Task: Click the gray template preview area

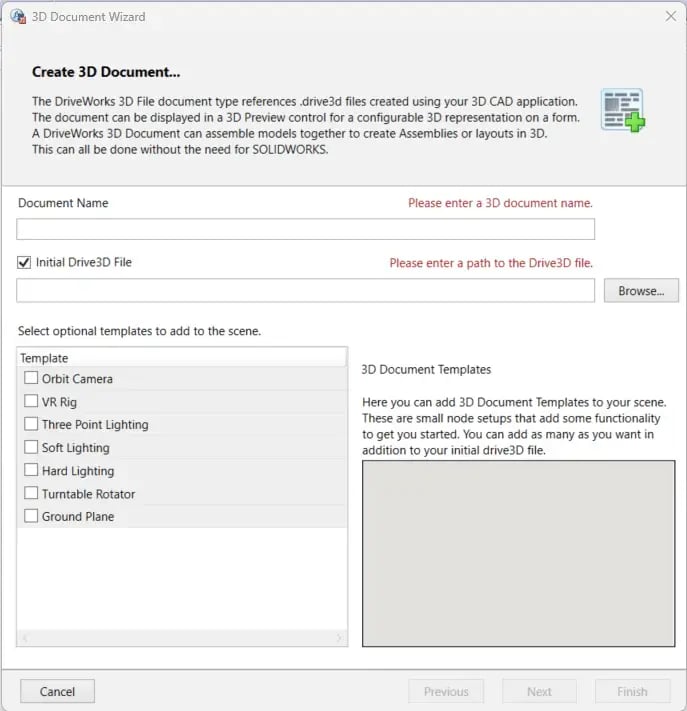Action: click(x=518, y=553)
